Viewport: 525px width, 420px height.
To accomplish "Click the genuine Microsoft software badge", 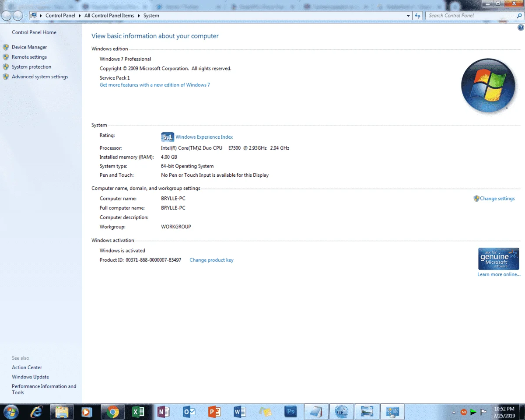I will (499, 259).
